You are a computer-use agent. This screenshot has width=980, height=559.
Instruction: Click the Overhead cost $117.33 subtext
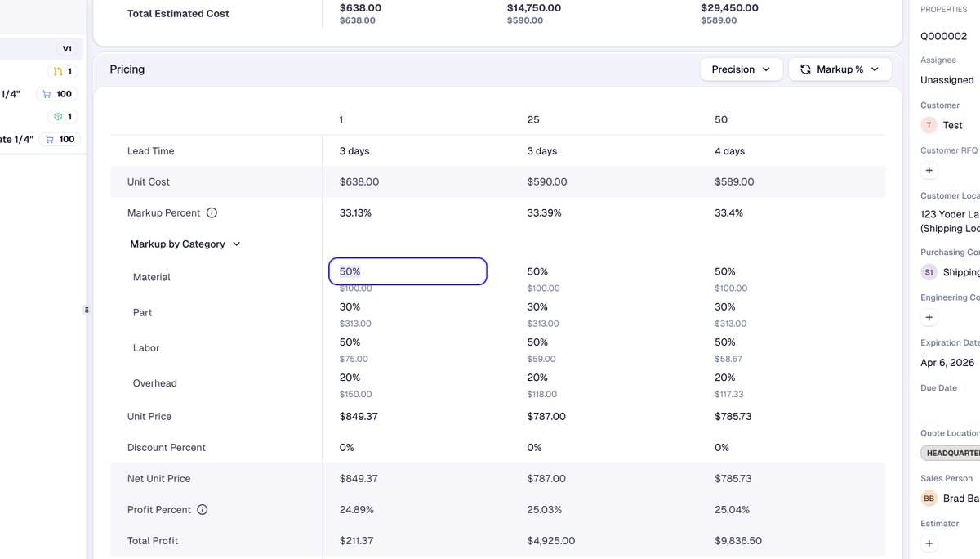point(731,394)
